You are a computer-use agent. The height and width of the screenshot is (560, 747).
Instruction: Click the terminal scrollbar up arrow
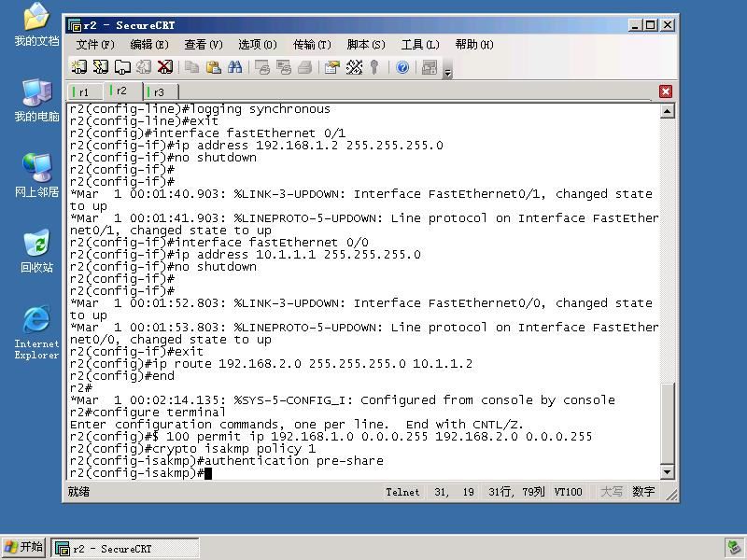click(667, 111)
